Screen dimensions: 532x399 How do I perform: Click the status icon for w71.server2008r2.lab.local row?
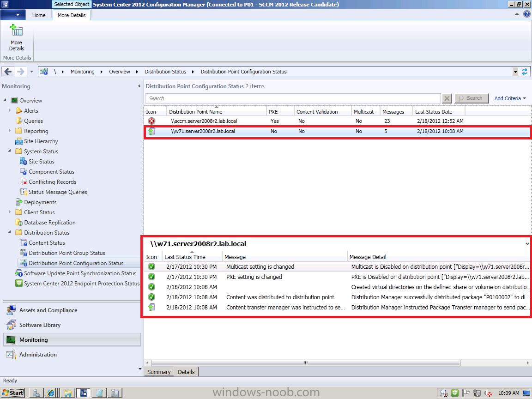pyautogui.click(x=151, y=131)
